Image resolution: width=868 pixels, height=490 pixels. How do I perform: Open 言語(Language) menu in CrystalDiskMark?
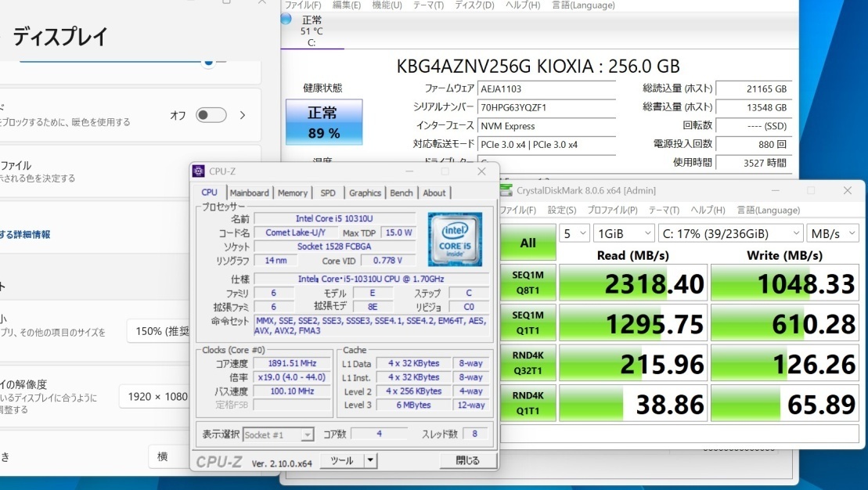tap(769, 211)
